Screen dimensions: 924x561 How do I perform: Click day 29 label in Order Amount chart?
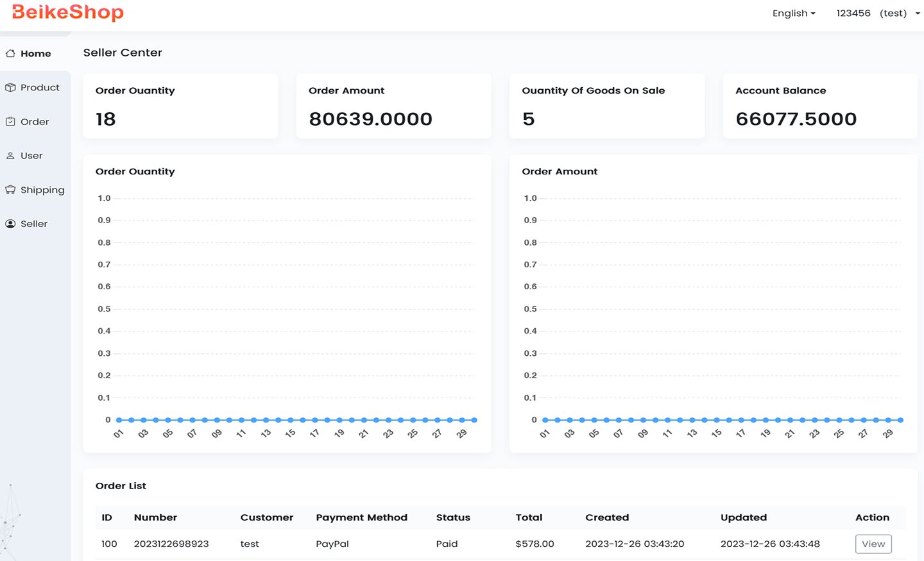(887, 434)
